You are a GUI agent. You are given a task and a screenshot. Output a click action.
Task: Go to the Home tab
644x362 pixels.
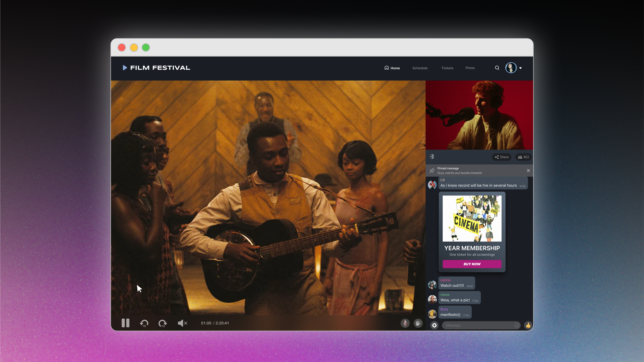(x=392, y=68)
